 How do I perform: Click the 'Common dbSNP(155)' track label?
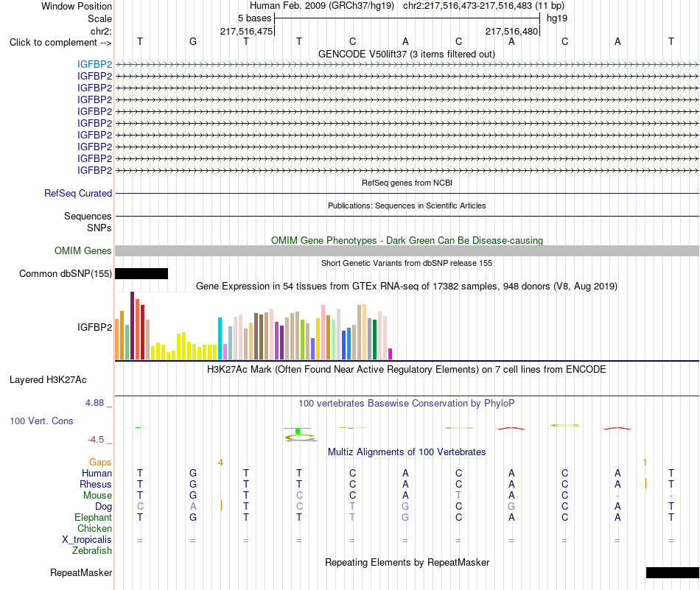(65, 273)
